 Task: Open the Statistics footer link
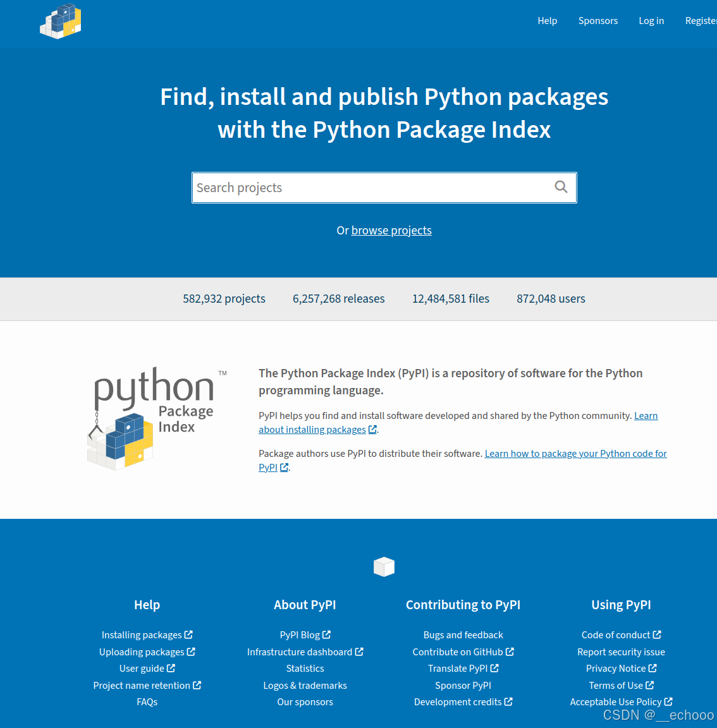[x=305, y=669]
